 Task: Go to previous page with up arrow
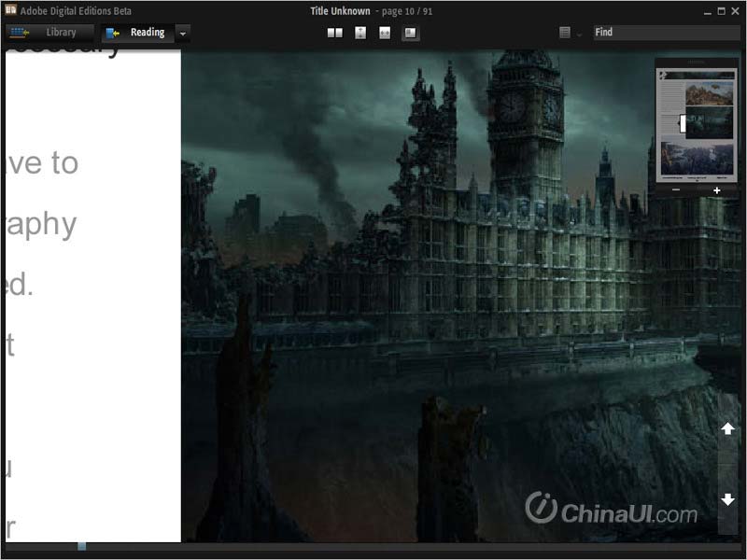point(727,428)
